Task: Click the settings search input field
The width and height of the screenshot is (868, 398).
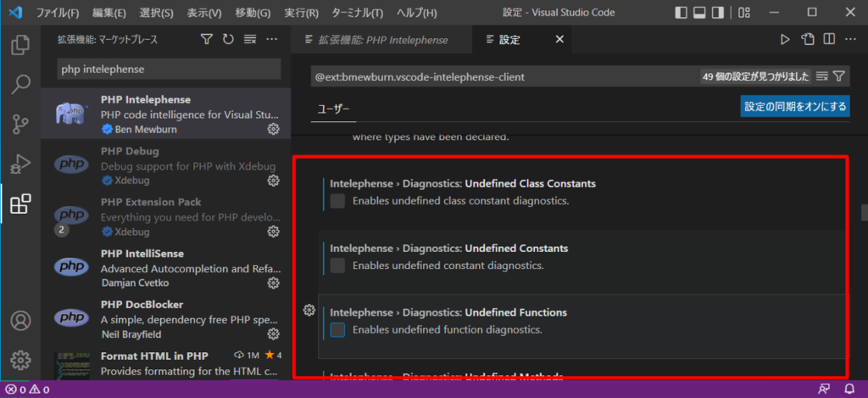Action: pos(504,76)
